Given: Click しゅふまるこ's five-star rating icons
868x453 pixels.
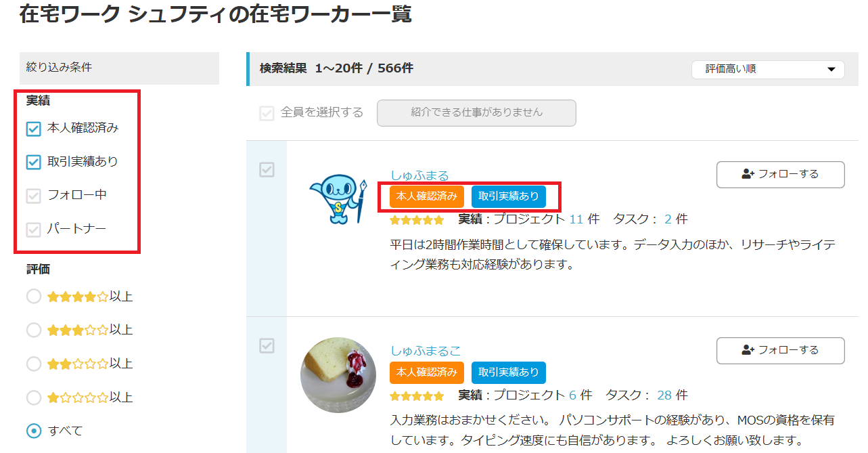Looking at the screenshot, I should pos(417,395).
